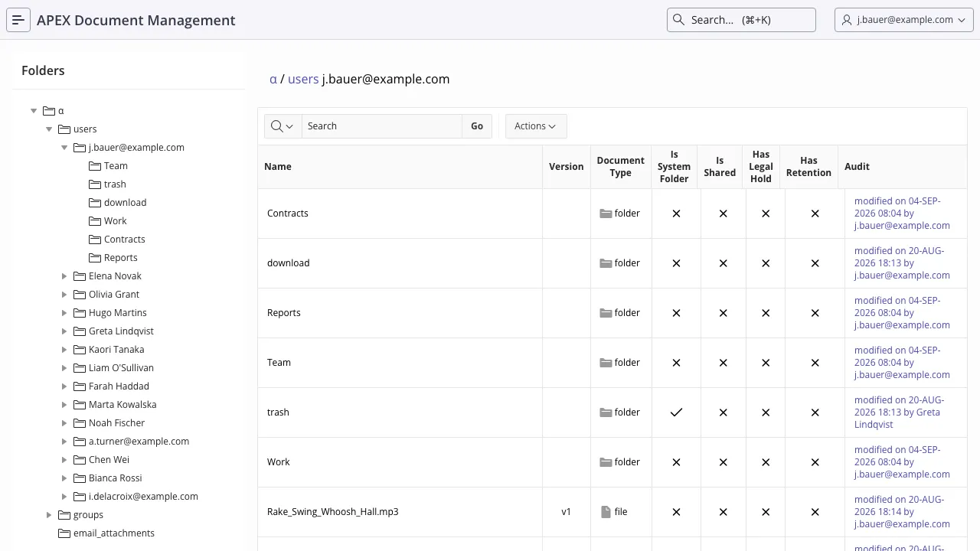Open the search column selector dropdown
Screen dimensions: 980x551
point(283,126)
